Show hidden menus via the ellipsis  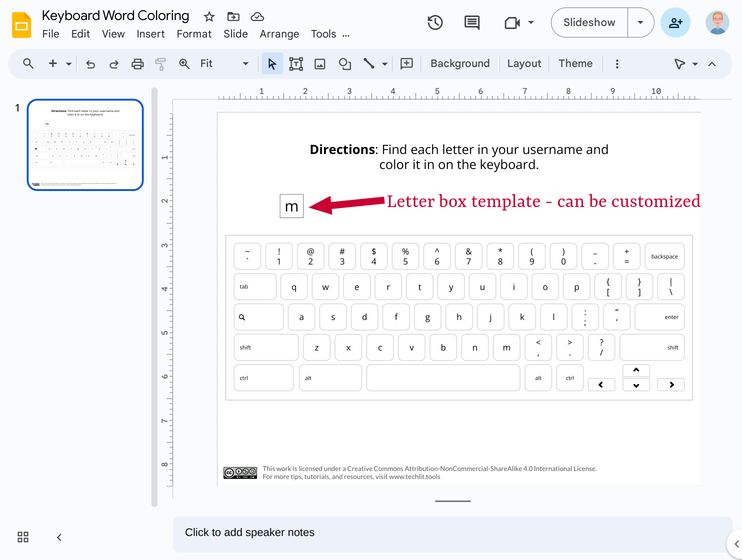(346, 35)
